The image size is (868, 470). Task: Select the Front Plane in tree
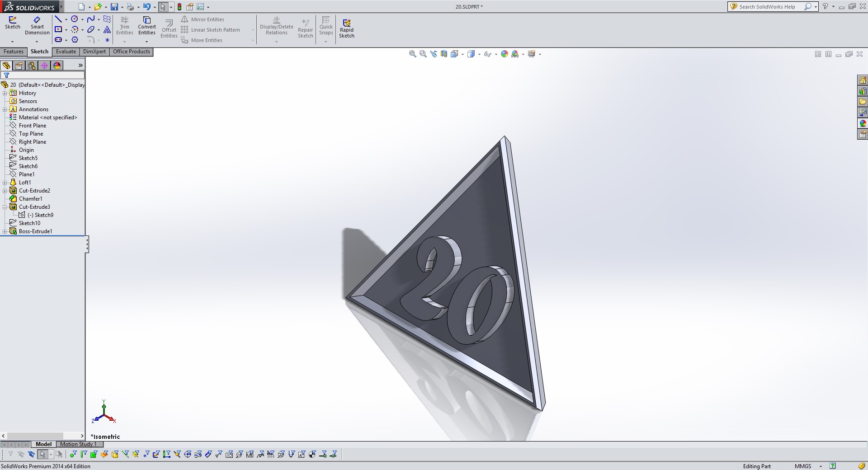tap(32, 126)
